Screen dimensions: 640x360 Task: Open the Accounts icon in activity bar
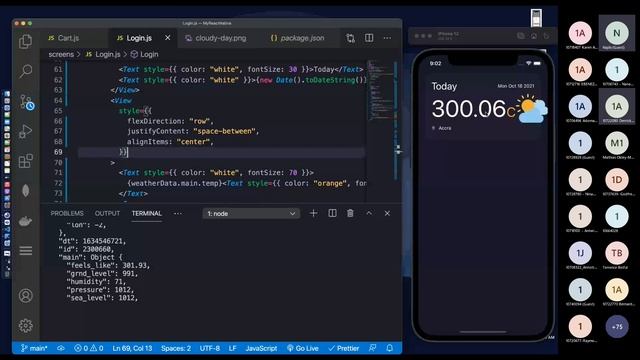tap(25, 296)
